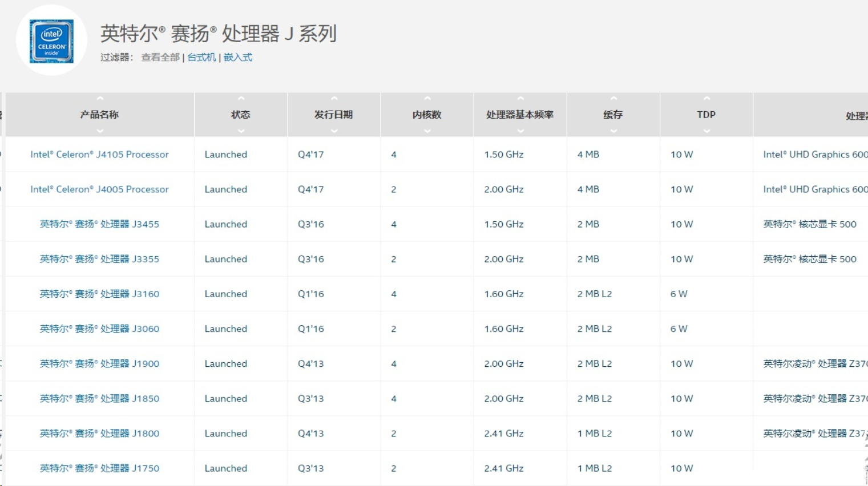Open Intel Celeron J4005 Processor page
The height and width of the screenshot is (486, 868).
click(x=99, y=189)
